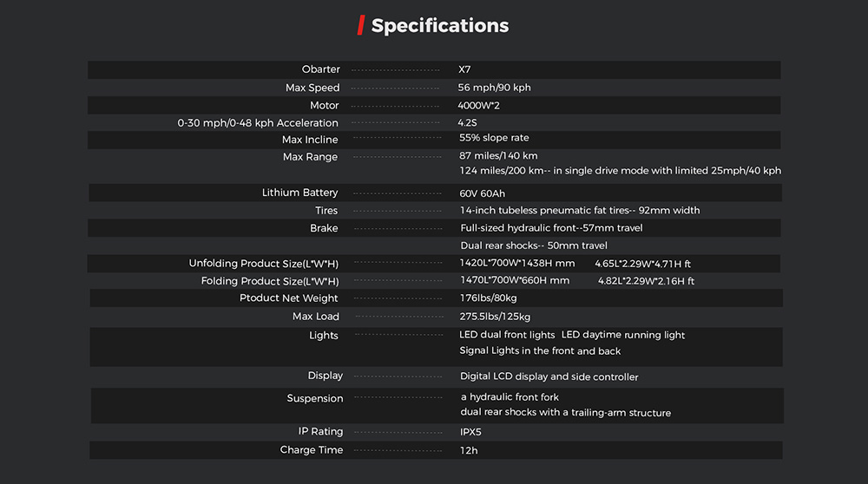Select the Obarter X7 model row

tap(434, 69)
